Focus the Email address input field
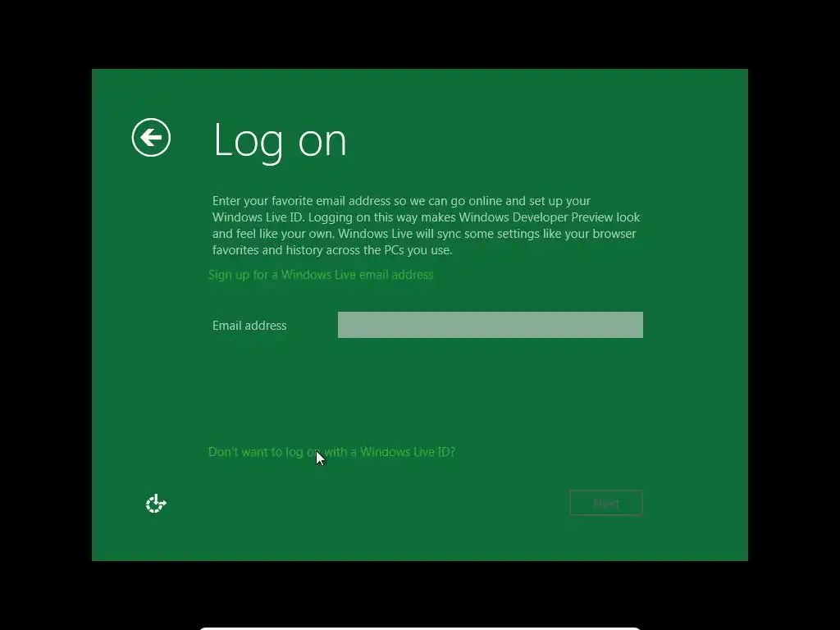 pyautogui.click(x=491, y=325)
